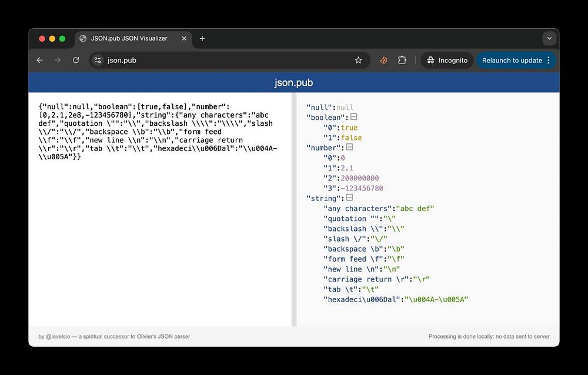The height and width of the screenshot is (375, 588).
Task: Click the "backspace \b" row
Action: 364,249
